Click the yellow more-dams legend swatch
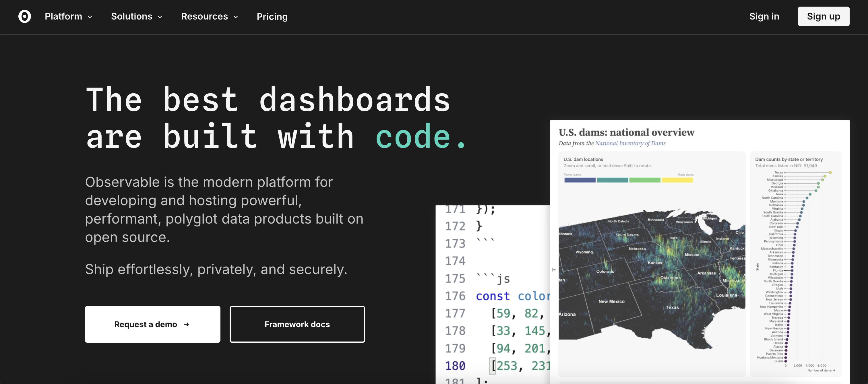 pyautogui.click(x=677, y=180)
